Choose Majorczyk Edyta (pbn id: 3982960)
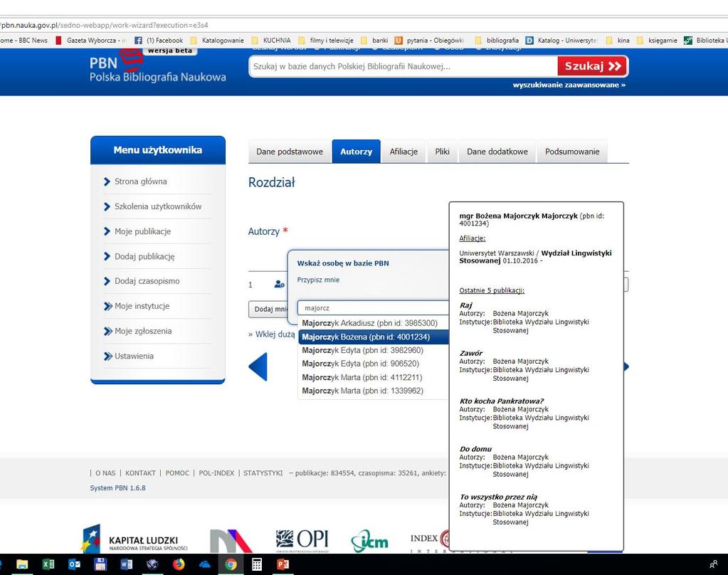Screen dimensions: 728x575 click(x=374, y=350)
